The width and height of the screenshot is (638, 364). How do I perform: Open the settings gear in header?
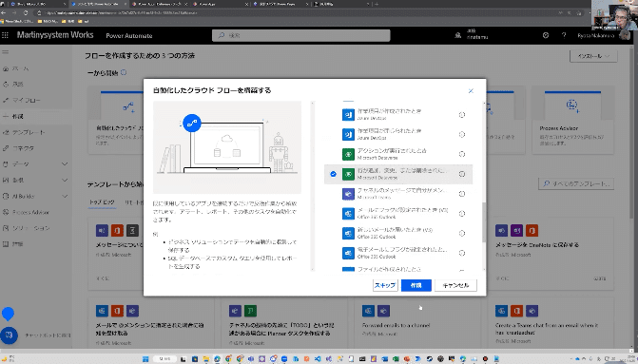point(546,35)
